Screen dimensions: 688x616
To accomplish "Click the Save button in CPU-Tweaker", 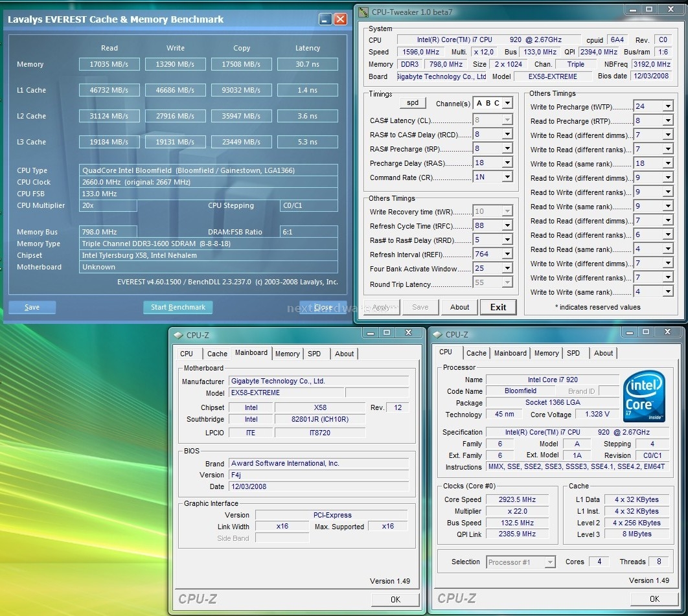I will 420,307.
